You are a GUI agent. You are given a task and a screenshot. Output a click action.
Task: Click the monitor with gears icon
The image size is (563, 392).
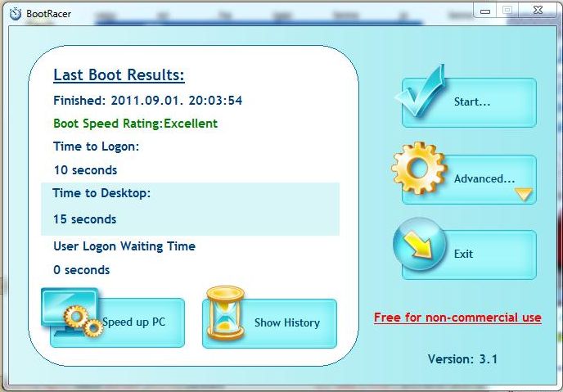(72, 313)
